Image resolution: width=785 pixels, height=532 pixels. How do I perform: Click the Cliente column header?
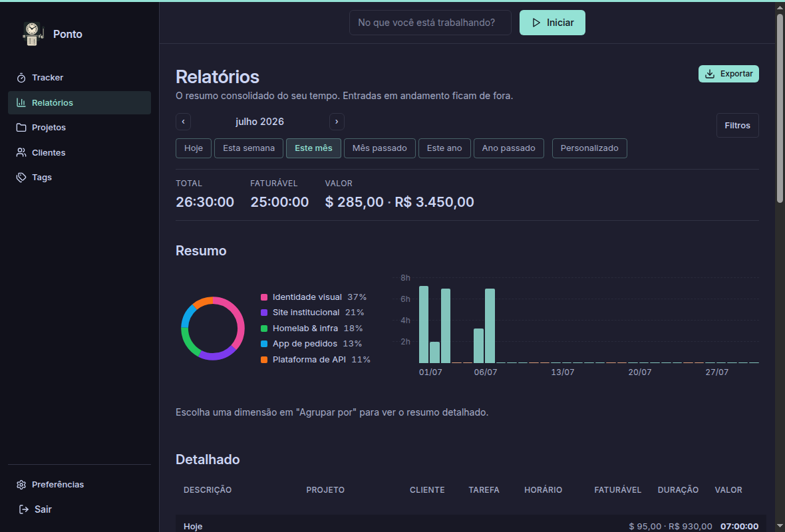(427, 490)
